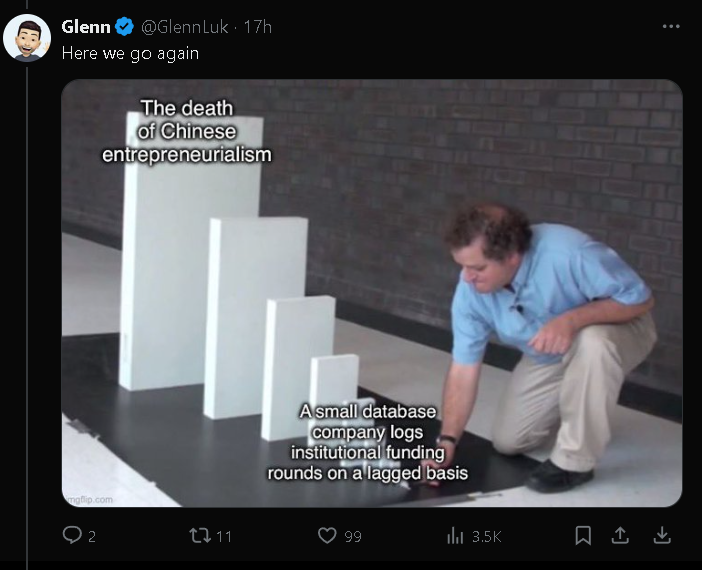The height and width of the screenshot is (570, 702).
Task: Click the 17h timestamp
Action: tap(257, 27)
